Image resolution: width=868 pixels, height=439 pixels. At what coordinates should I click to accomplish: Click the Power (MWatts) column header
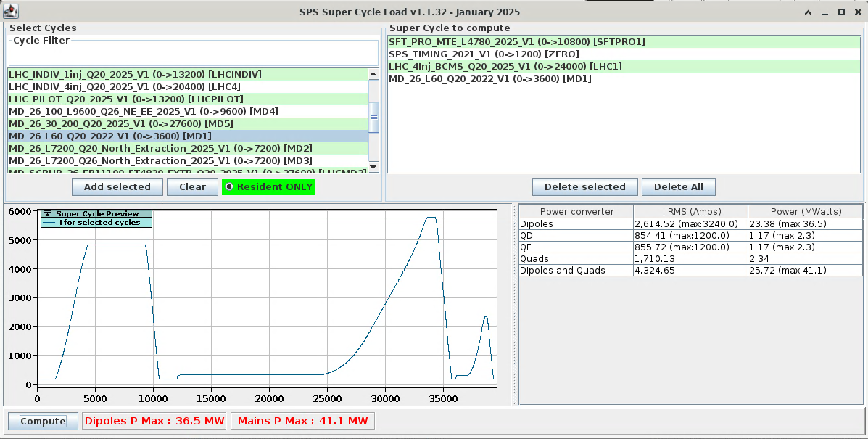point(806,212)
